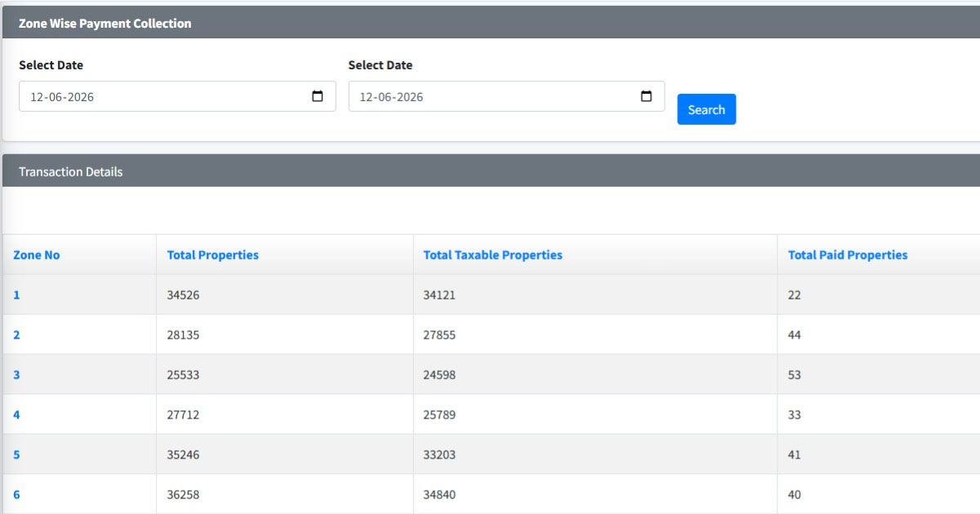The width and height of the screenshot is (980, 514).
Task: Select paid properties value 41
Action: pyautogui.click(x=795, y=454)
